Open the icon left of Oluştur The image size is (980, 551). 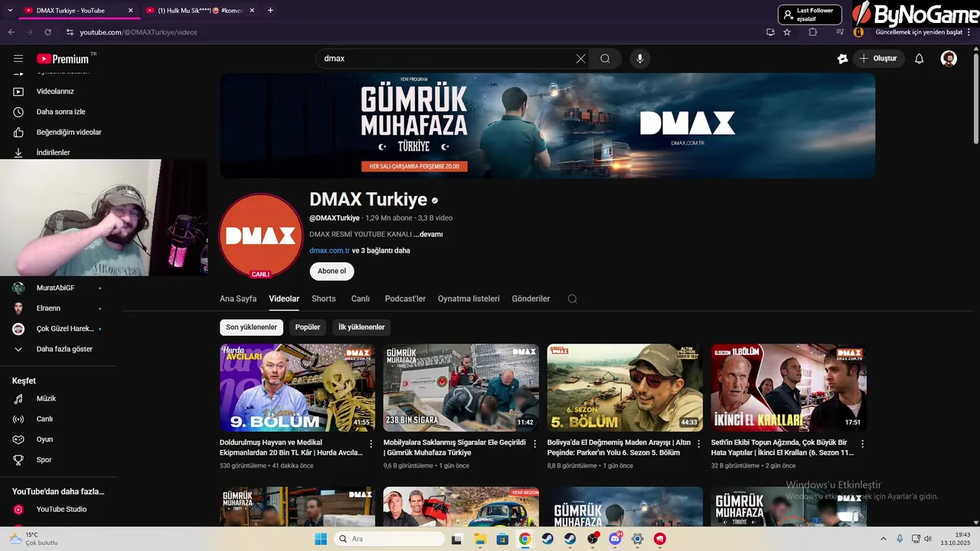click(842, 58)
